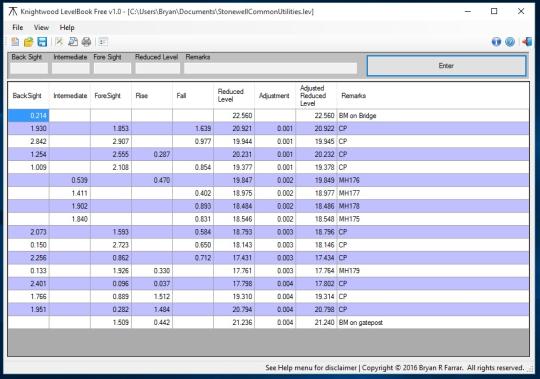Select the 1.009 back sight cell
Screen dimensions: 540x379
[28, 167]
